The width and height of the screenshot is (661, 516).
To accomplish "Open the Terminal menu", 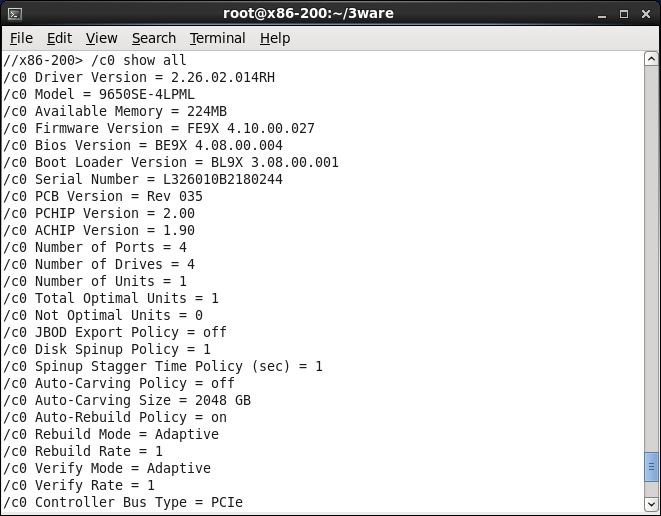I will [x=217, y=38].
